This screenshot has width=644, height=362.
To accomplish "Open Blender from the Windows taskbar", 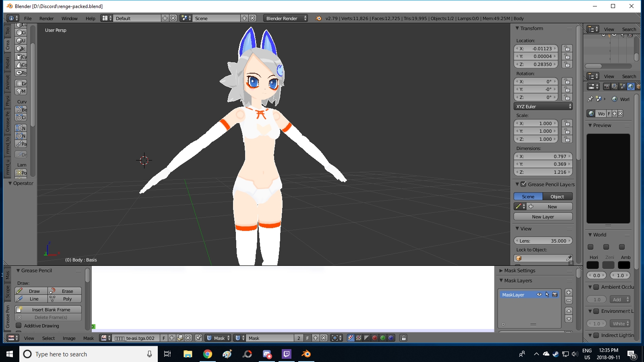I will coord(306,354).
